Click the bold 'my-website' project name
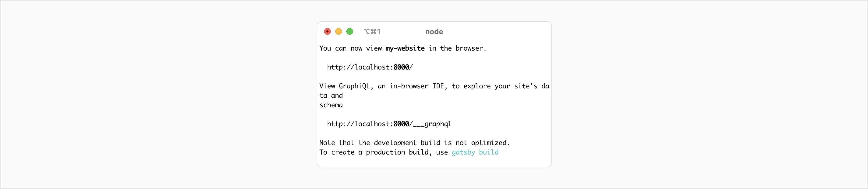Viewport: 868px width, 189px height. (x=405, y=48)
